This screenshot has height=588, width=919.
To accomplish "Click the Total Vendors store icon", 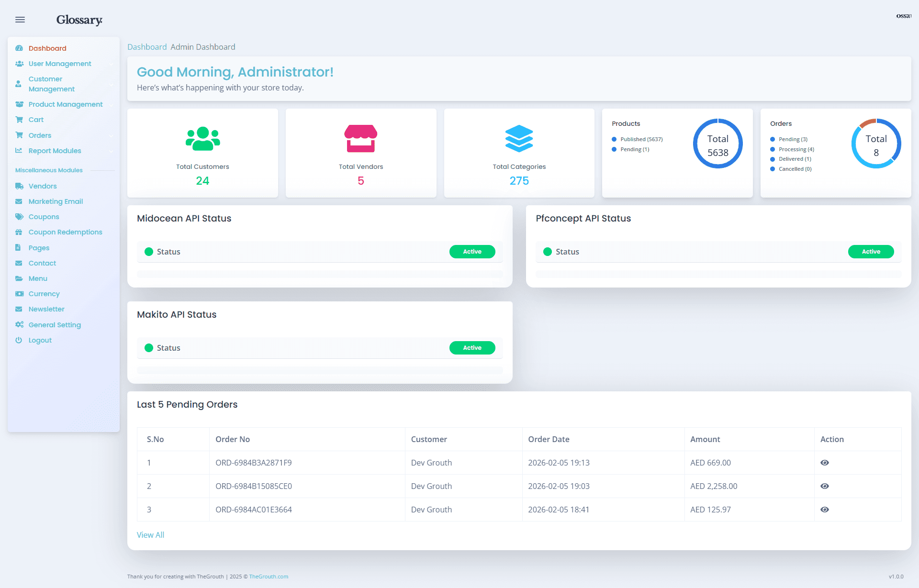I will coord(361,139).
